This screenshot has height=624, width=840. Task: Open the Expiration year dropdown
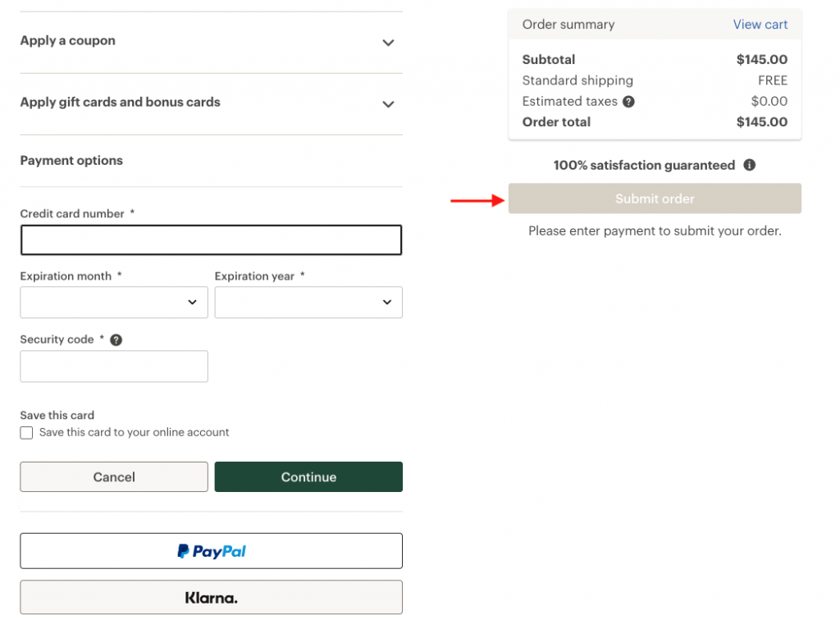click(308, 302)
